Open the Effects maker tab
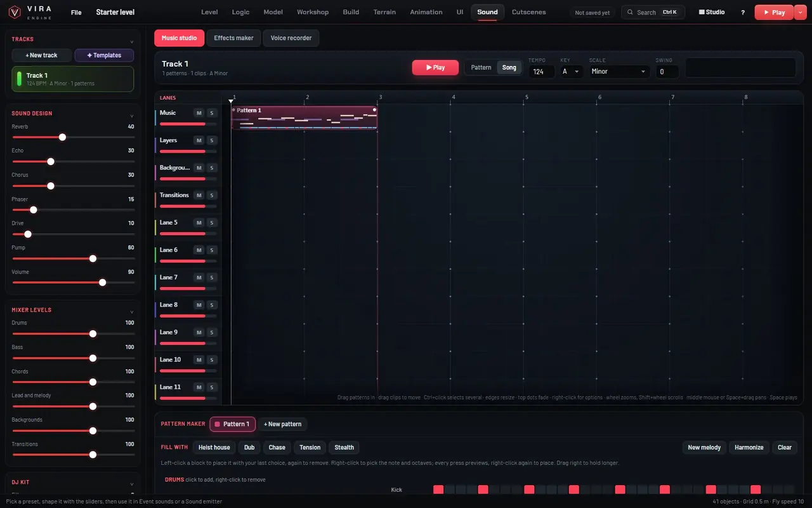The image size is (812, 508). pyautogui.click(x=233, y=38)
